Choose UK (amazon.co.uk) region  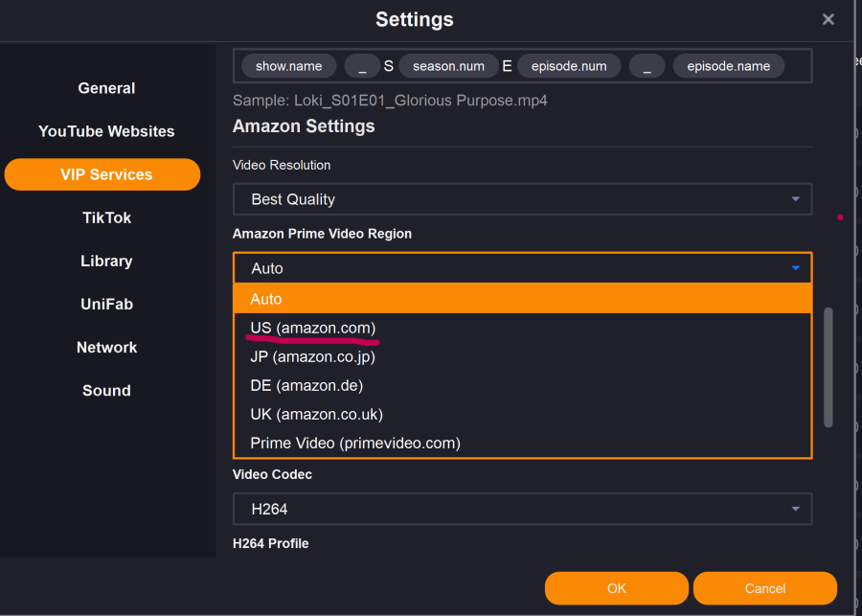click(x=522, y=414)
